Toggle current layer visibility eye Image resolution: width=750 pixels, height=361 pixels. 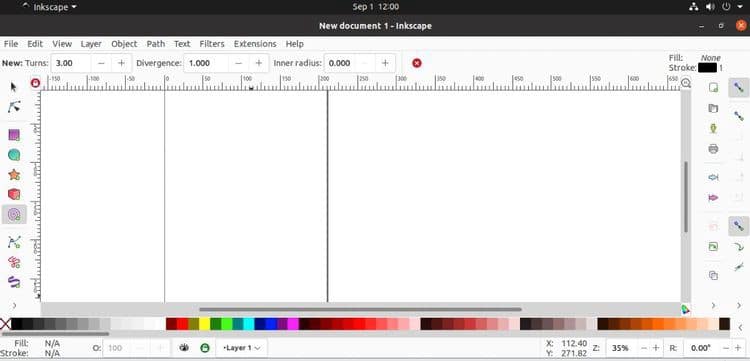(x=184, y=348)
